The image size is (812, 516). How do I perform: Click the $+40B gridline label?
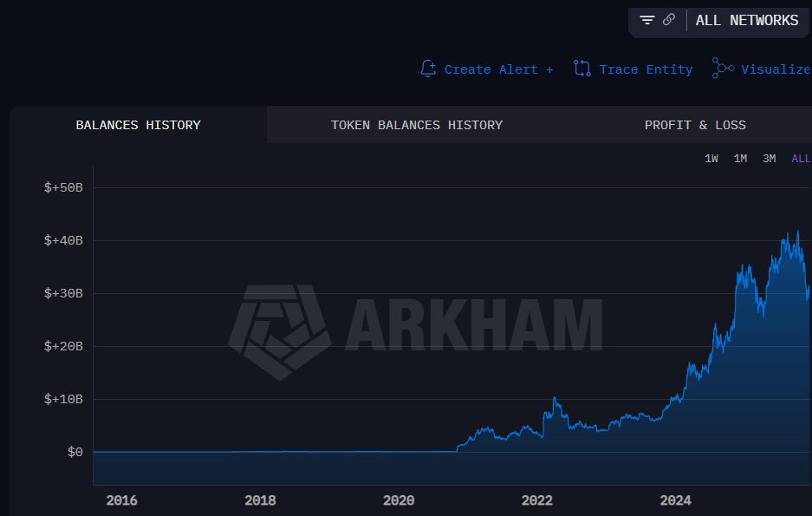pos(63,240)
